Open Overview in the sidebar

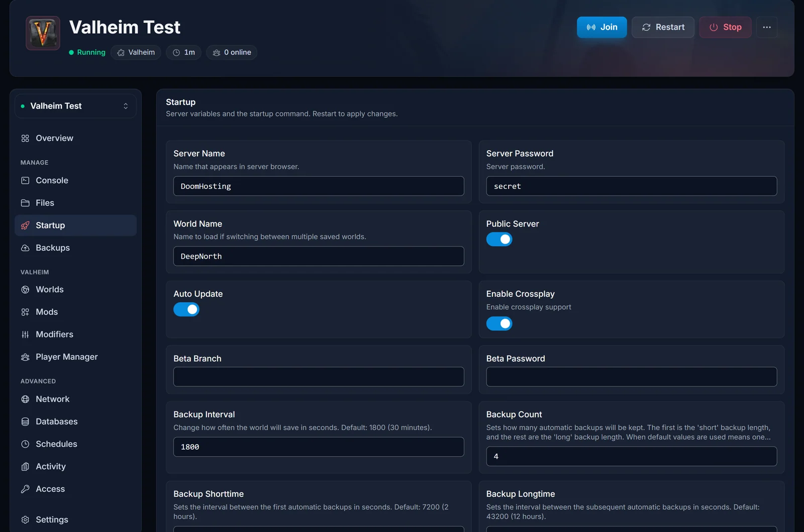(x=75, y=138)
